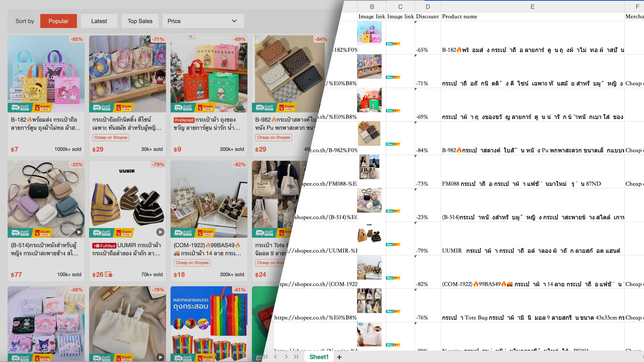644x362 pixels.
Task: Jump to the last sheet arrow
Action: [x=296, y=357]
